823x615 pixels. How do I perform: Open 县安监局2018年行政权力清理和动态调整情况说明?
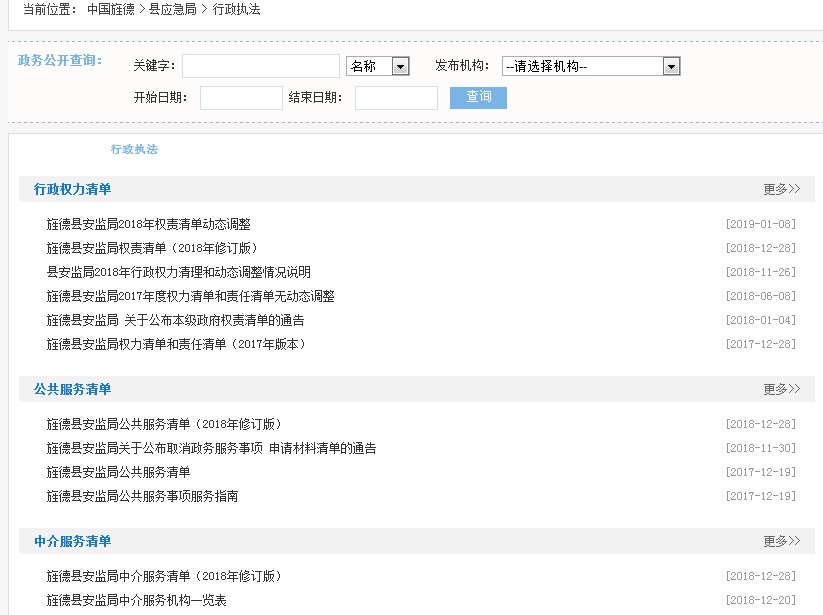[178, 273]
